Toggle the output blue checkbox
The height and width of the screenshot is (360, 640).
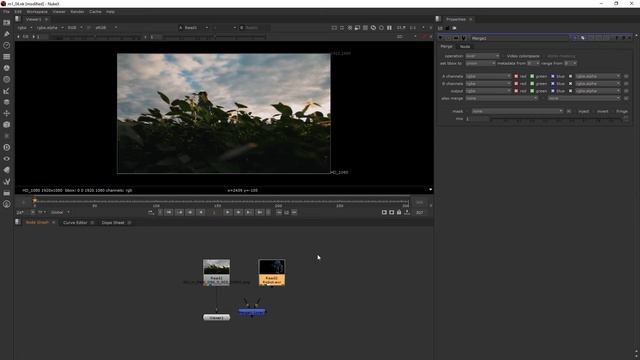(x=553, y=91)
